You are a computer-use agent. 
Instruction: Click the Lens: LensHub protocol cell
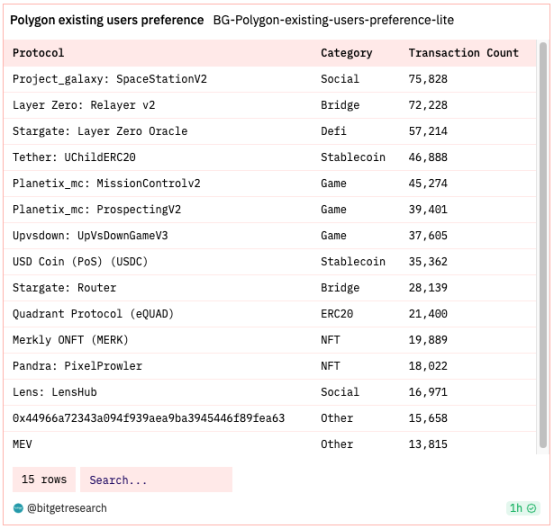54,392
